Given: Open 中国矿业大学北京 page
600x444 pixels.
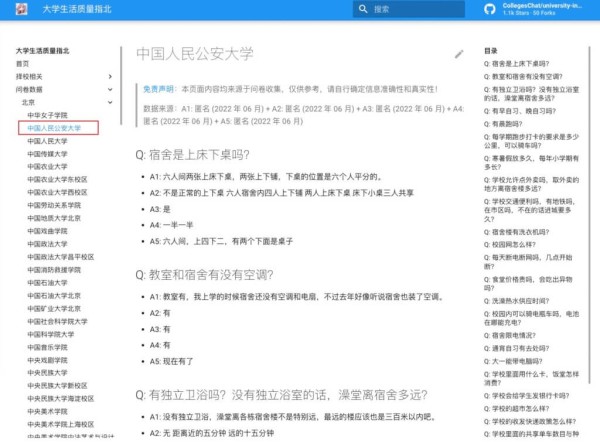Looking at the screenshot, I should 54,309.
